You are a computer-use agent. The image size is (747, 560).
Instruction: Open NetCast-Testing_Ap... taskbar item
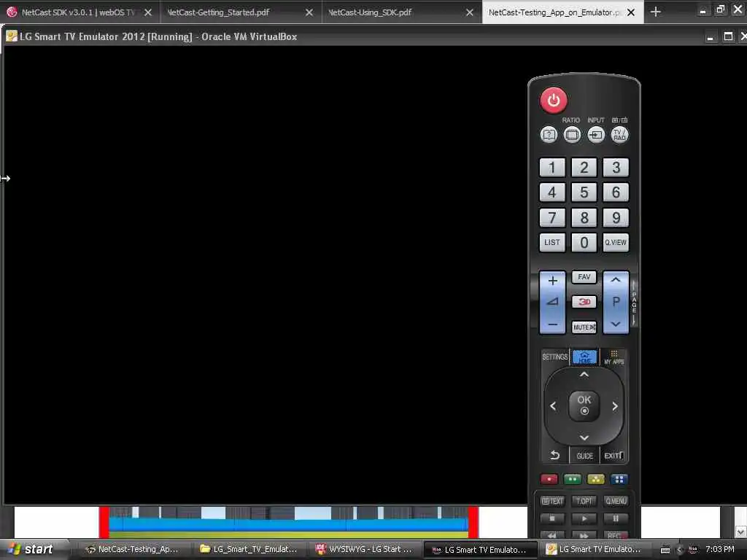coord(131,550)
